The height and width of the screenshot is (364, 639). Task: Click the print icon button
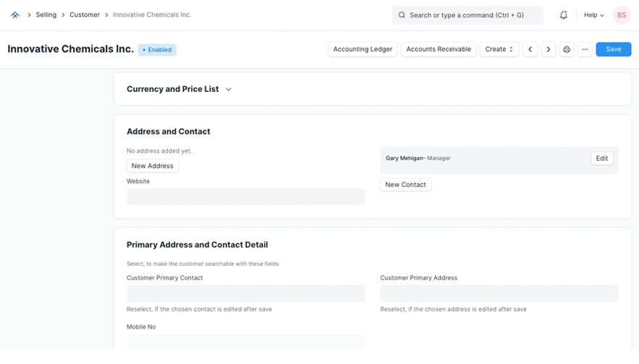point(567,49)
